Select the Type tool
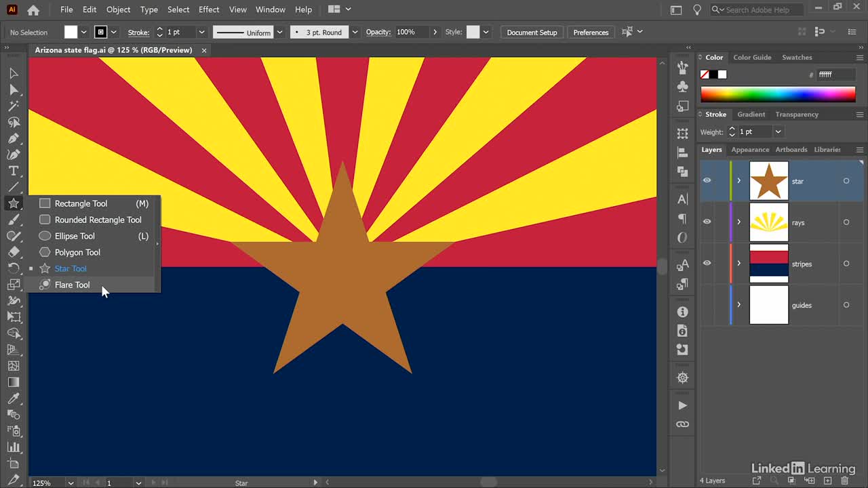The width and height of the screenshot is (868, 488). 14,171
